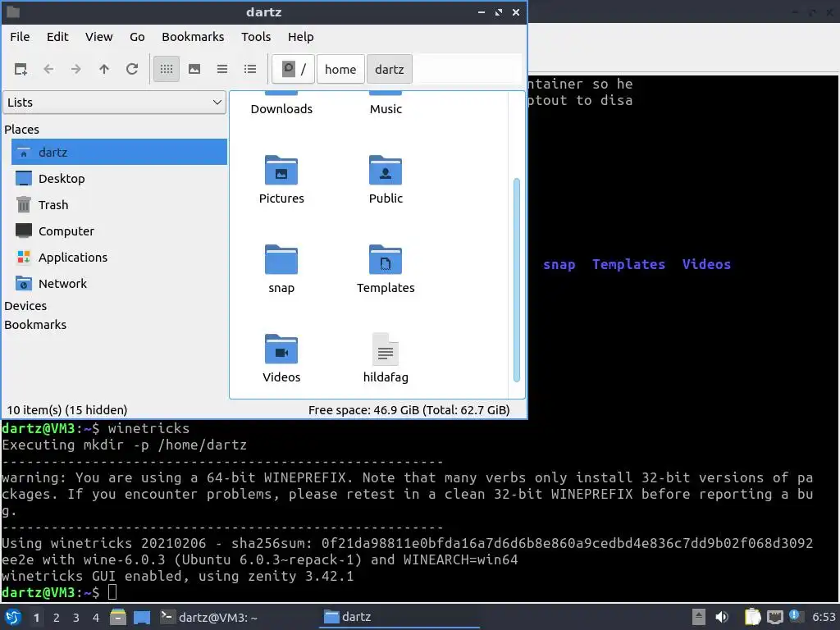Image resolution: width=840 pixels, height=630 pixels.
Task: Select the Public folder icon
Action: pos(386,171)
